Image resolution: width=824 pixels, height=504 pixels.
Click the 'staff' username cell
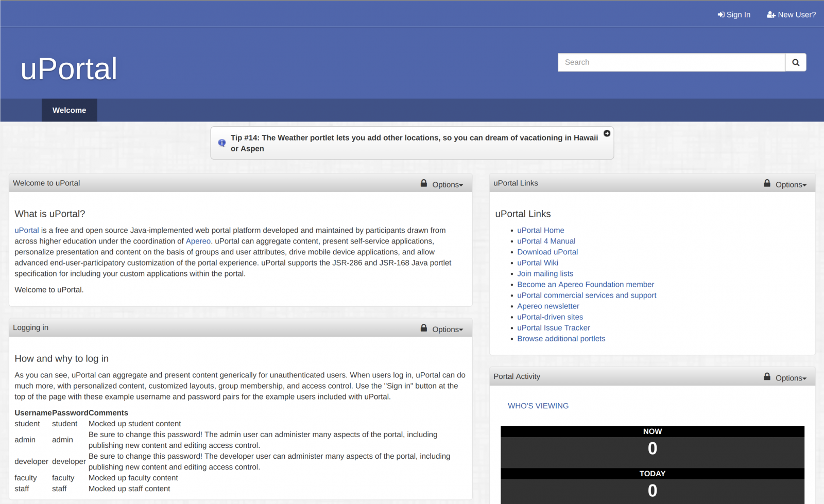tap(22, 489)
